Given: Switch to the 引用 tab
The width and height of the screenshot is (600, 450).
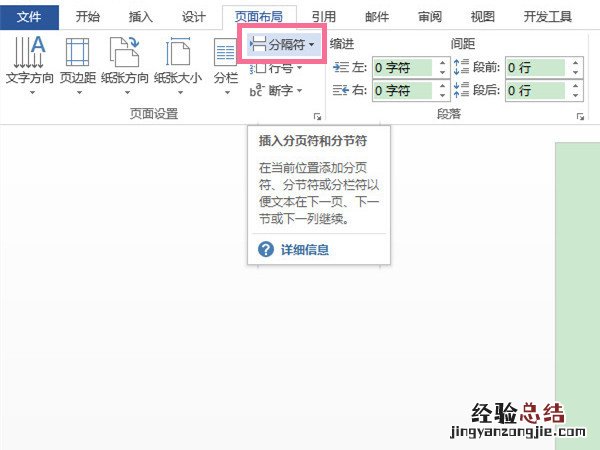Looking at the screenshot, I should pyautogui.click(x=323, y=16).
